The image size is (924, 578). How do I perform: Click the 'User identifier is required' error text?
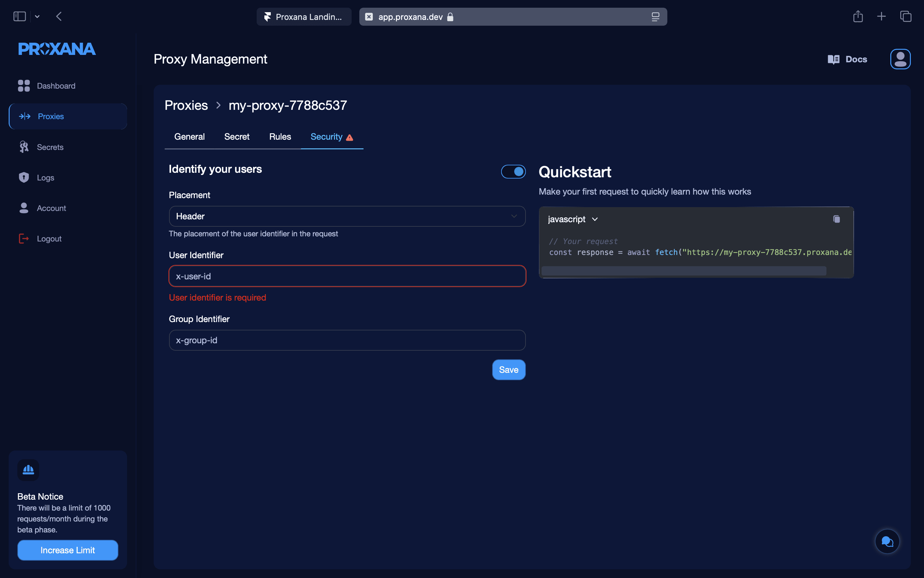coord(217,297)
